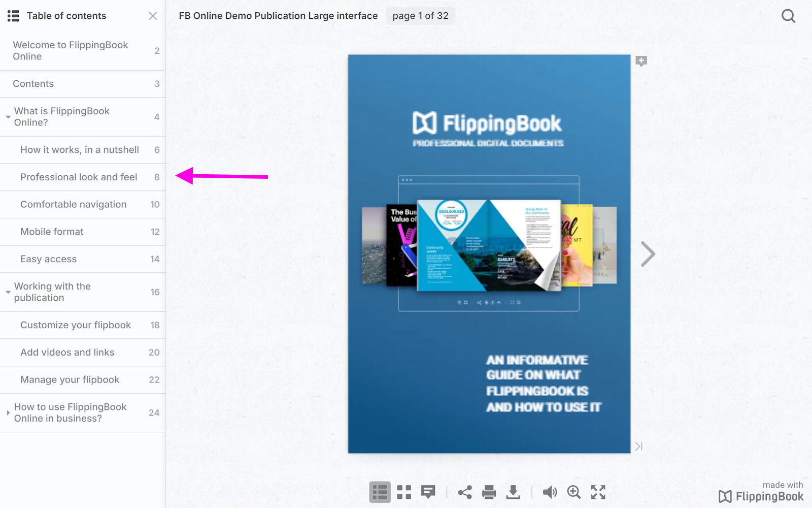812x508 pixels.
Task: Open How it works, in a nutshell
Action: click(x=83, y=150)
